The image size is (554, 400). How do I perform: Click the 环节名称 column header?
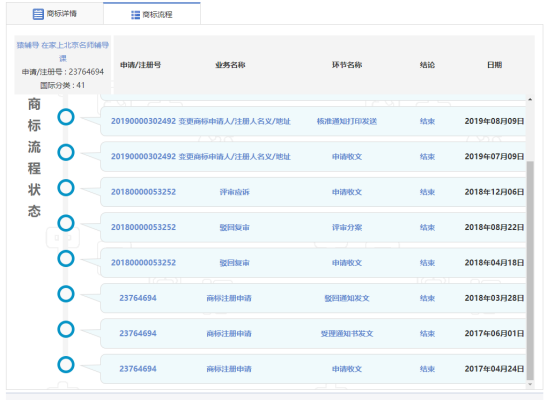[347, 65]
